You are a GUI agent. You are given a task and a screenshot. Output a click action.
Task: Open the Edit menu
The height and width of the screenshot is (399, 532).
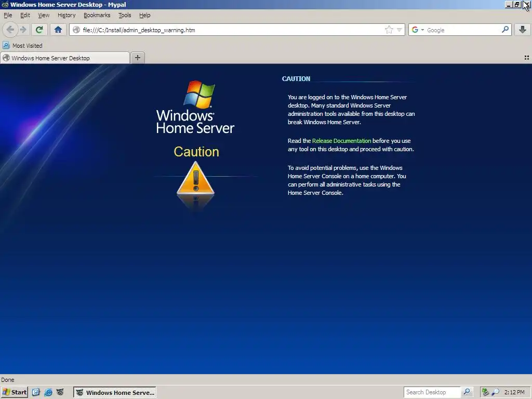click(x=25, y=15)
